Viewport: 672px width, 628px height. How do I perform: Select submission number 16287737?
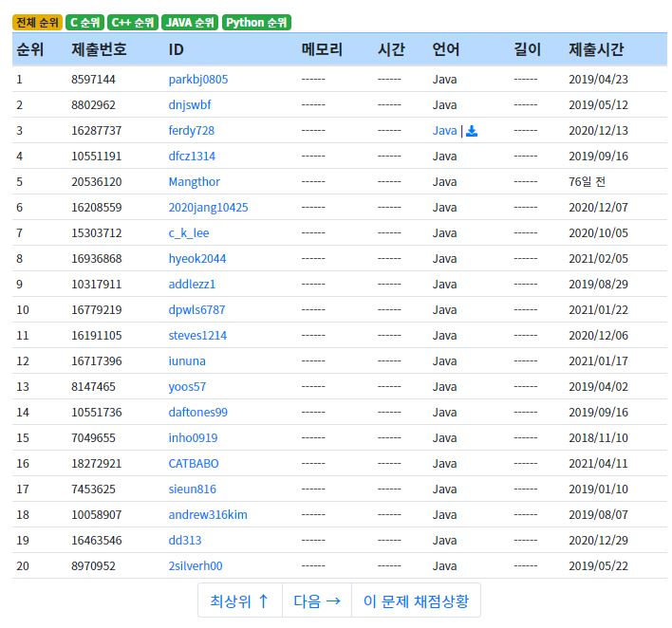(97, 131)
